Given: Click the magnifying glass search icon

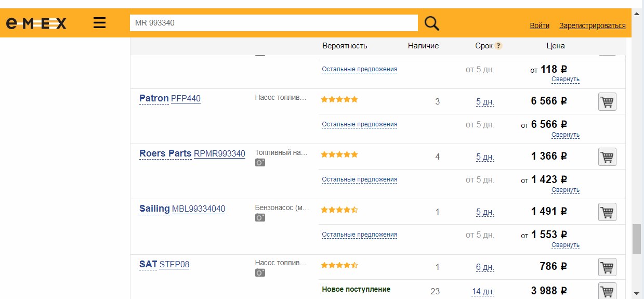Looking at the screenshot, I should point(432,23).
